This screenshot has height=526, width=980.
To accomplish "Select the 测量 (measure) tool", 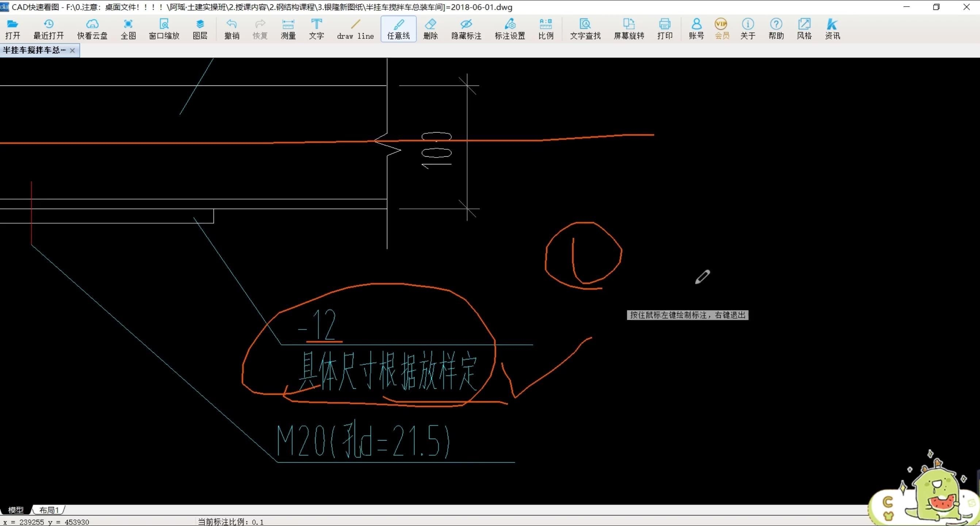I will point(288,28).
